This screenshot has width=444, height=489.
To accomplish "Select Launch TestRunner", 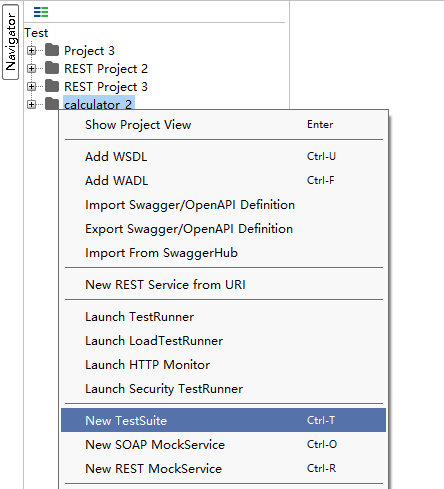I will (x=223, y=317).
